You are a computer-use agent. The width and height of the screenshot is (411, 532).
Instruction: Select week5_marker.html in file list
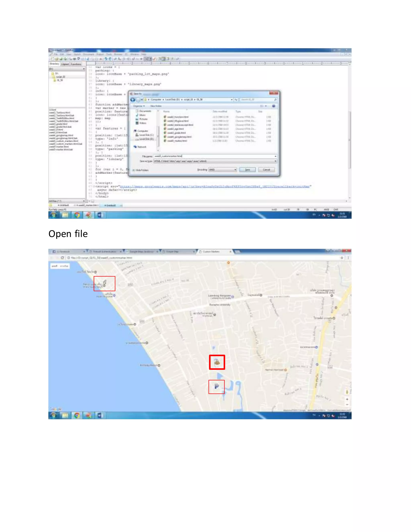pyautogui.click(x=177, y=141)
